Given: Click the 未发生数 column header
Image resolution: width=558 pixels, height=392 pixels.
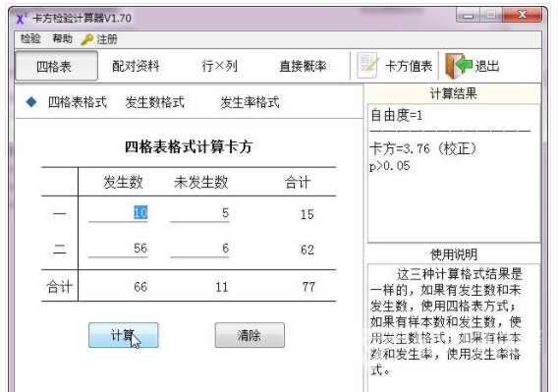Looking at the screenshot, I should pyautogui.click(x=200, y=183).
